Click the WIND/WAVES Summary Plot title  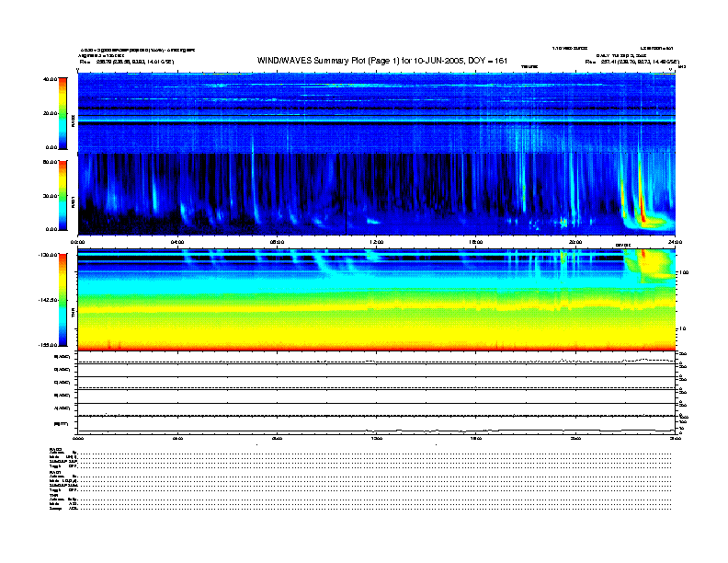(382, 61)
